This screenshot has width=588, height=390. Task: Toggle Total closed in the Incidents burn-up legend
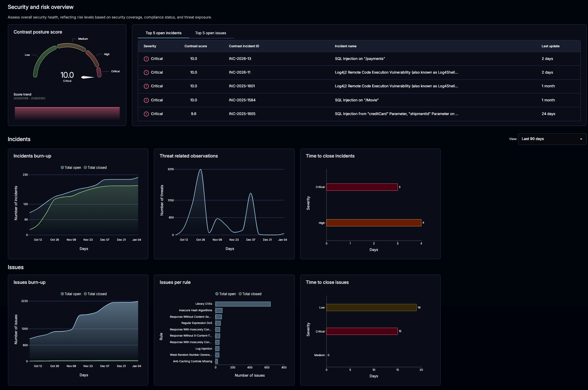pos(95,167)
